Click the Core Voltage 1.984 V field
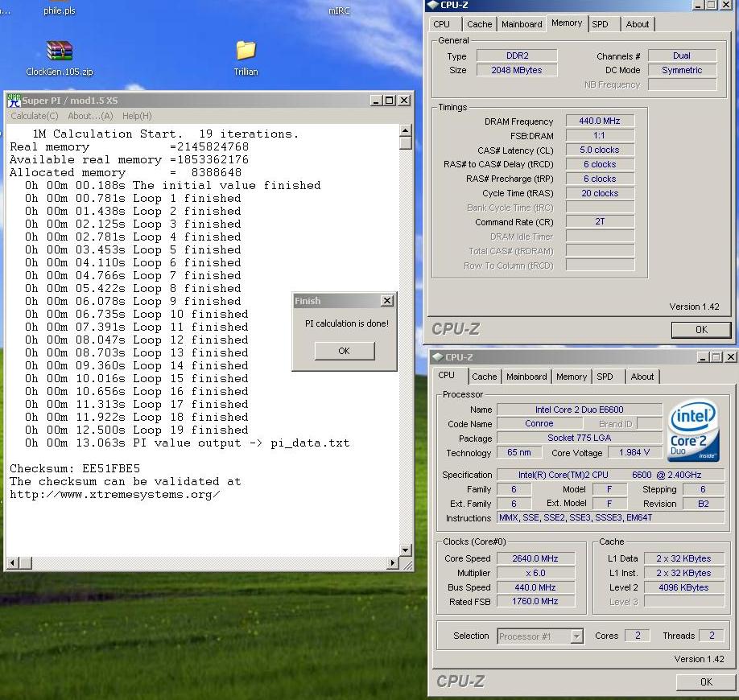This screenshot has width=739, height=700. pyautogui.click(x=634, y=452)
